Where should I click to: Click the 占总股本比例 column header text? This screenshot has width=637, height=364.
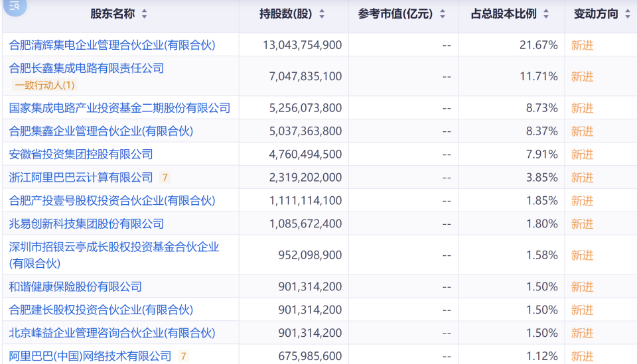[504, 14]
